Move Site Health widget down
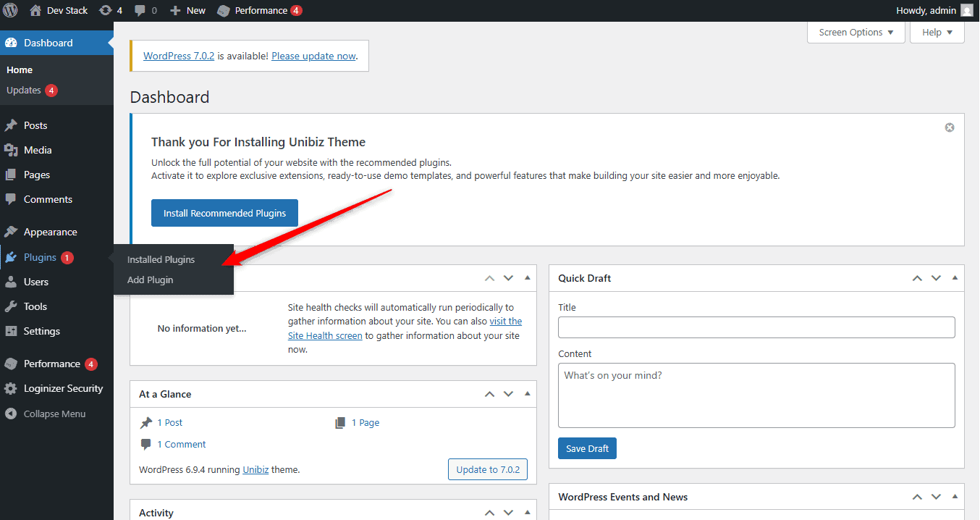The height and width of the screenshot is (520, 980). (x=508, y=278)
